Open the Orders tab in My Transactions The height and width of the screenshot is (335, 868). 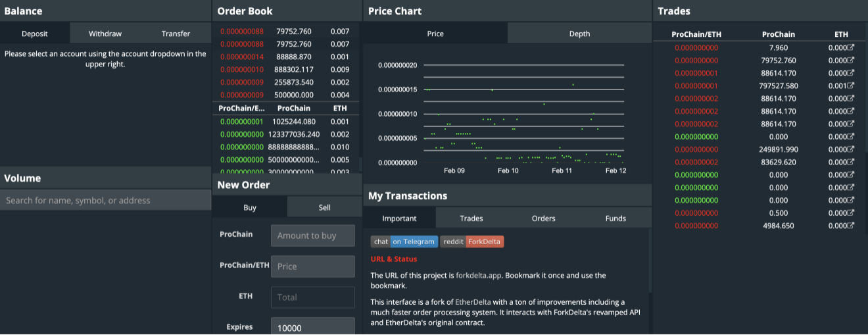click(x=544, y=219)
